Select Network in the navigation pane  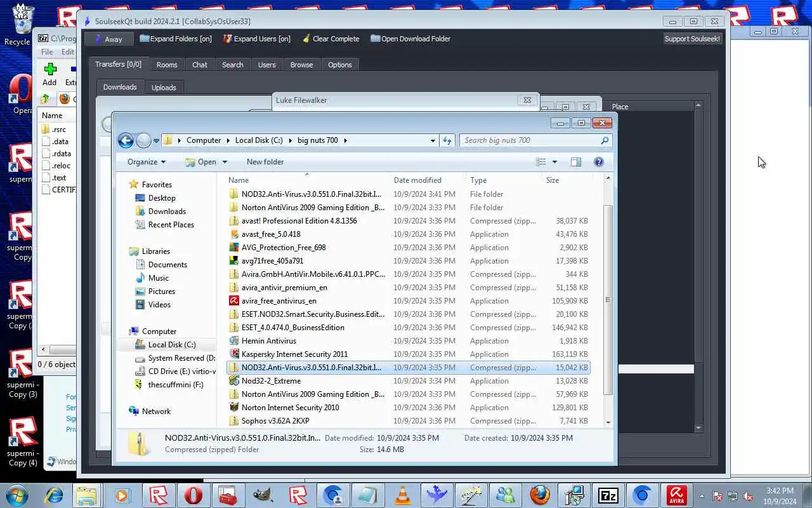click(156, 411)
